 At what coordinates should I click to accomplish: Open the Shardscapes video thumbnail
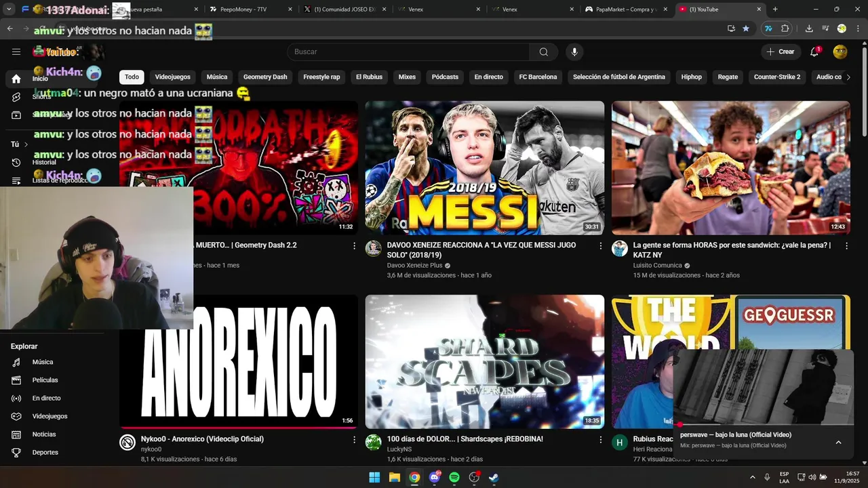(485, 361)
